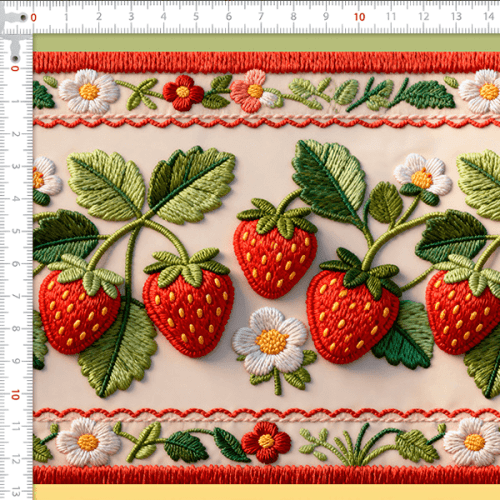Click the number 5 on the top ruler
Image resolution: width=500 pixels, height=500 pixels.
coord(196,16)
